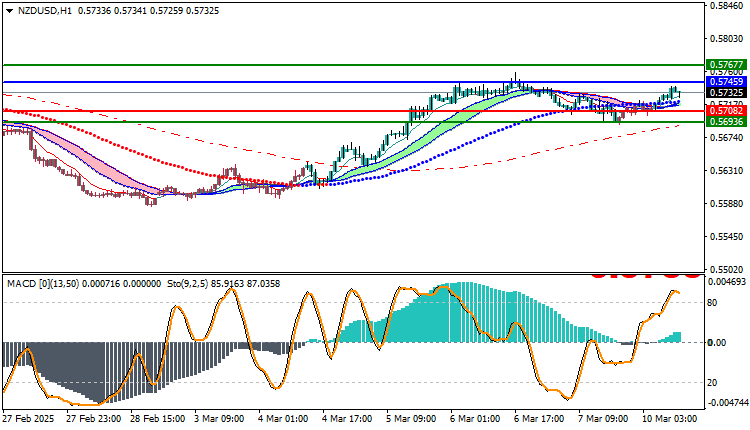The width and height of the screenshot is (750, 430).
Task: Select the 0.55450 price axis value
Action: 727,237
